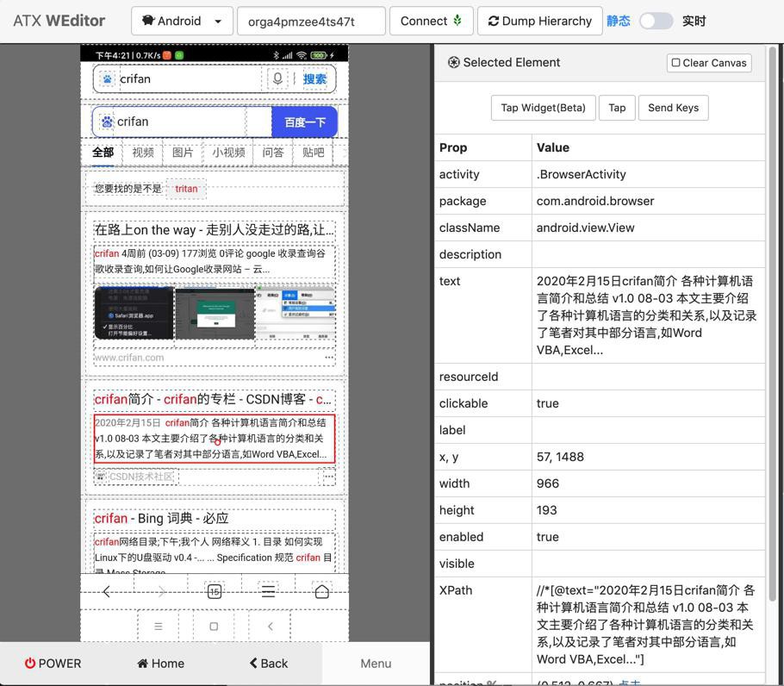Click the Back button in bottom bar
784x686 pixels.
[269, 663]
